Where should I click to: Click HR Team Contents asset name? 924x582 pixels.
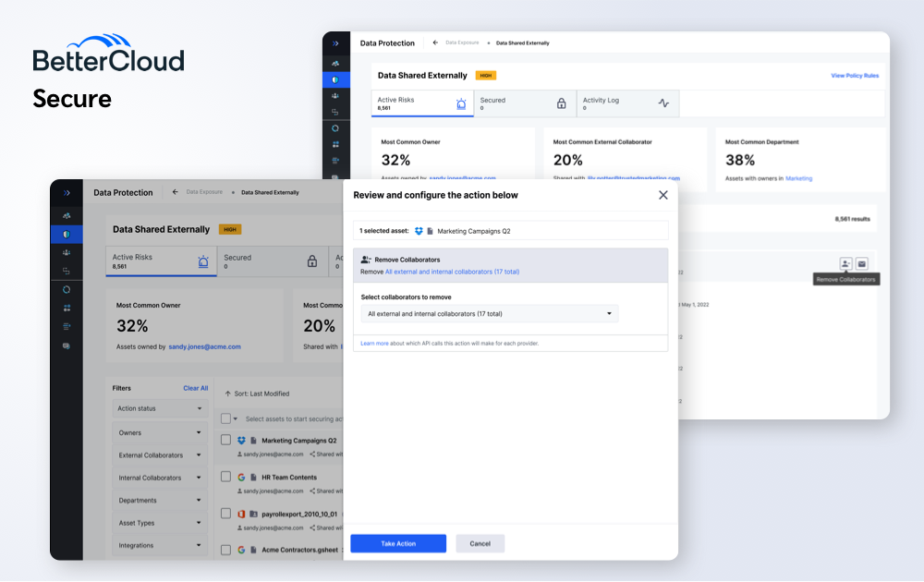pos(289,477)
